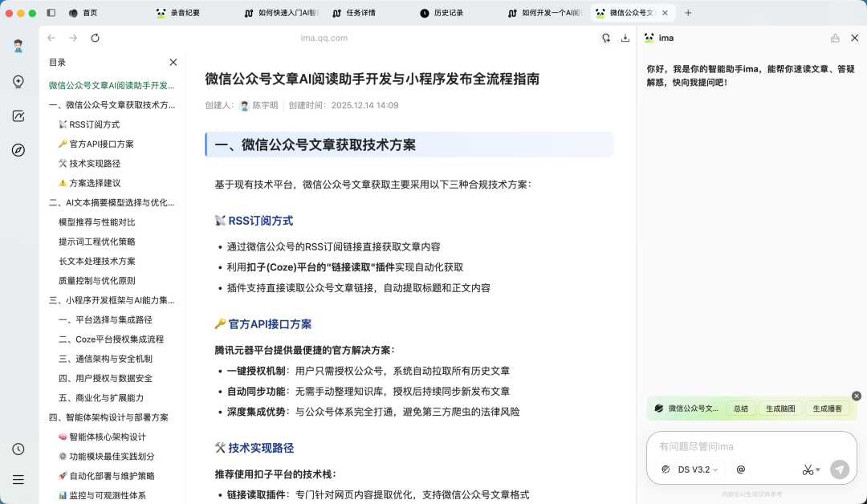
Task: Click the download icon above the article
Action: click(625, 38)
